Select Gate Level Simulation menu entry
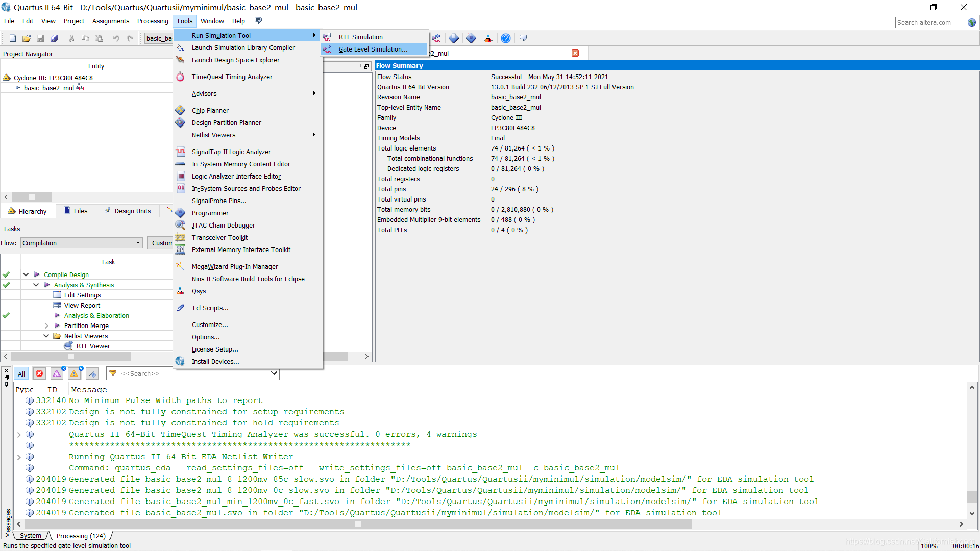Image resolution: width=980 pixels, height=551 pixels. [373, 49]
